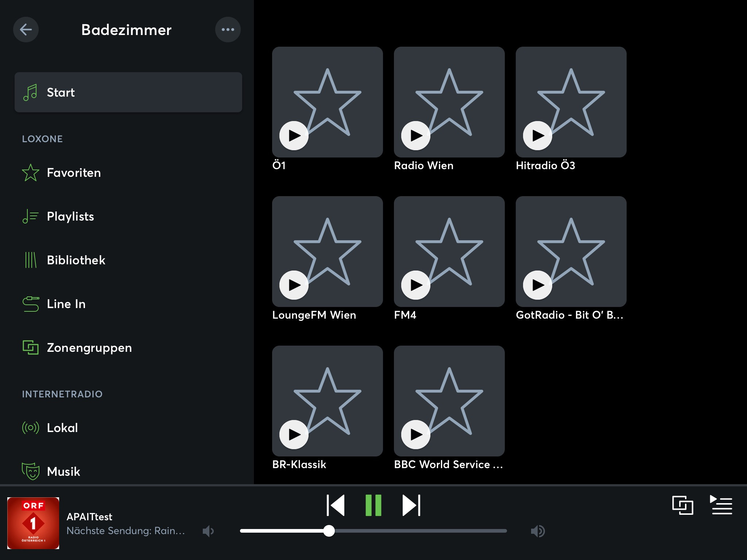Open the play queue list icon
Image resolution: width=747 pixels, height=560 pixels.
(x=721, y=505)
